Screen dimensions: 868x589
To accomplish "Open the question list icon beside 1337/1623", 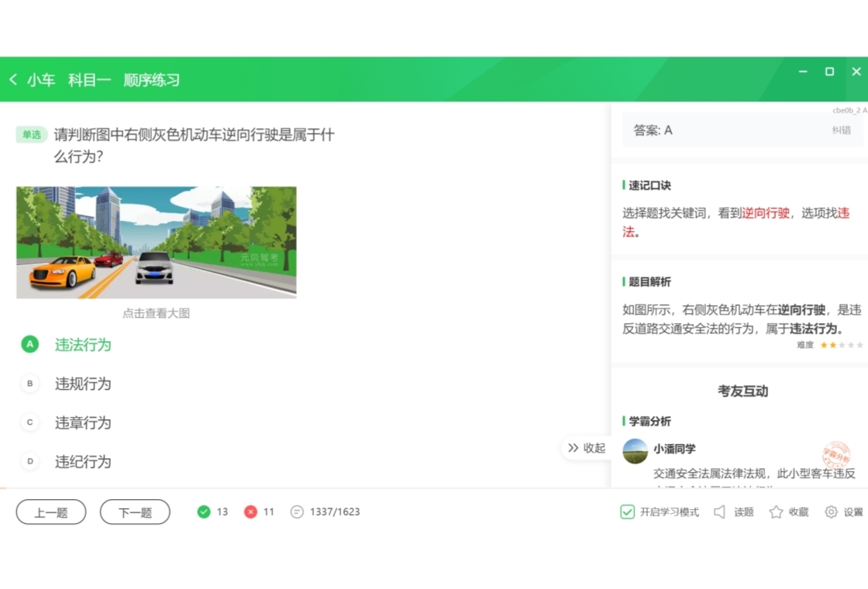I will pos(297,512).
